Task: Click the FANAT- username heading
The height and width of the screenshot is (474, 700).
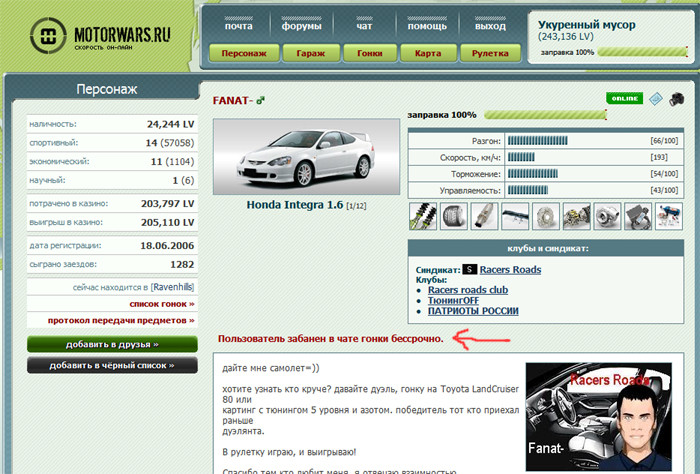Action: (x=232, y=100)
